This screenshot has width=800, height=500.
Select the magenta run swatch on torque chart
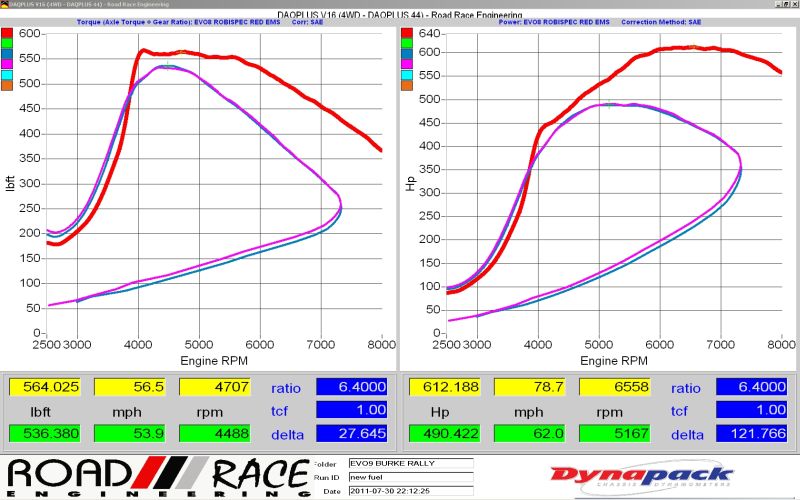[7, 64]
